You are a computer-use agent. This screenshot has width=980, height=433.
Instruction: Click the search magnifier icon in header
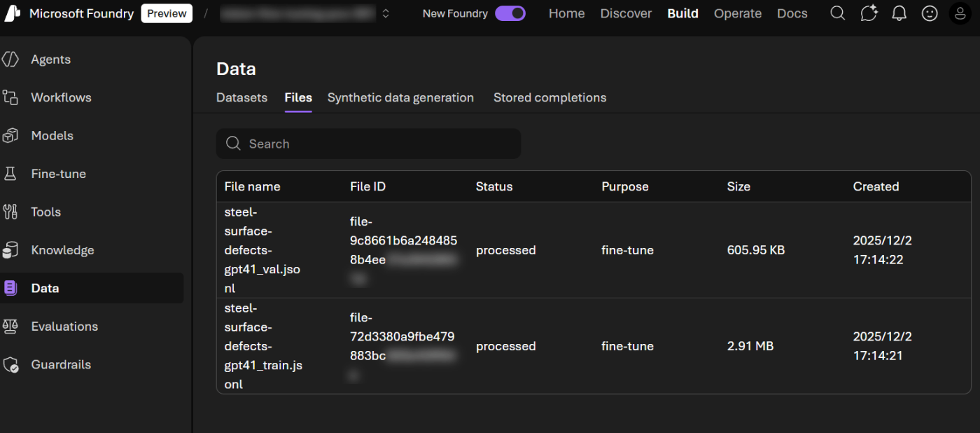[838, 13]
